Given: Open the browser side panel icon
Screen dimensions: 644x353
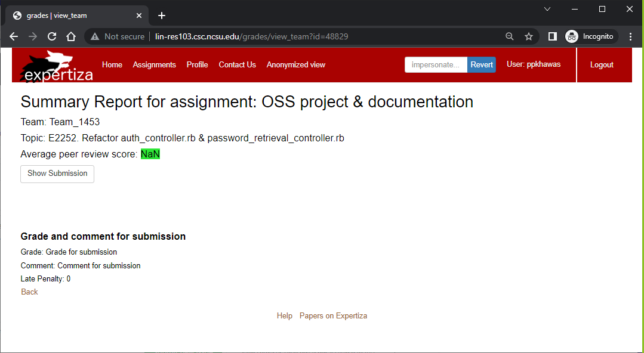Looking at the screenshot, I should pos(552,36).
